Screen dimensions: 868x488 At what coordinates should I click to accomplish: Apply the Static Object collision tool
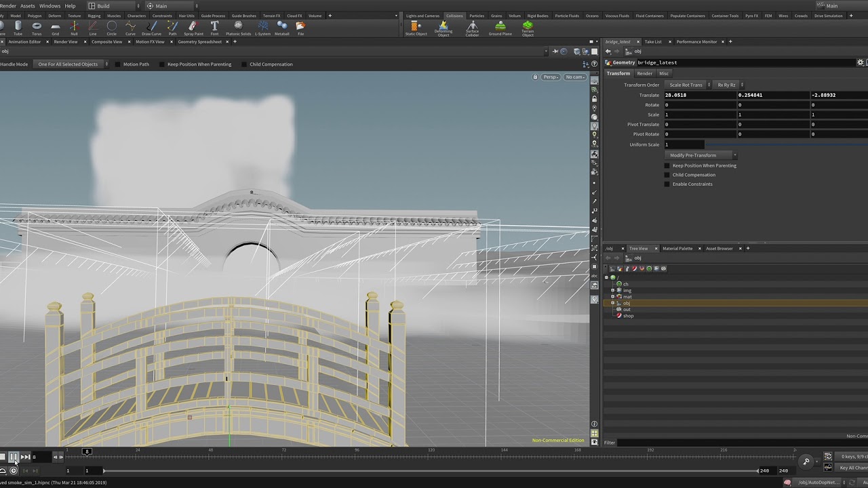coord(416,28)
